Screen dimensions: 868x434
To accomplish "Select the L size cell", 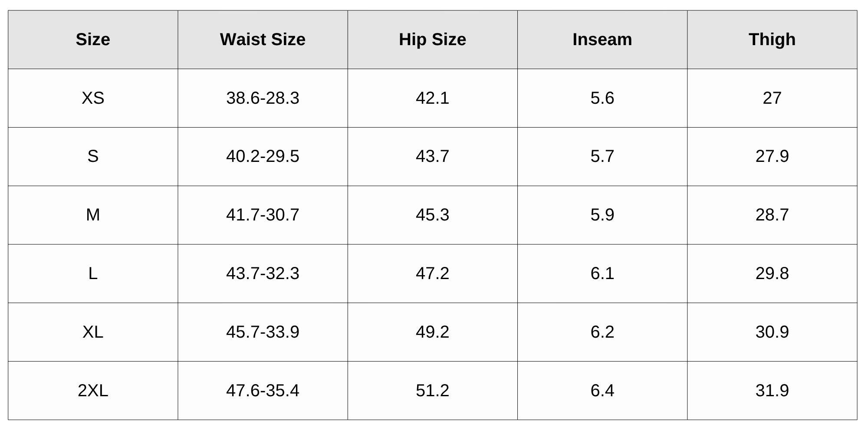I will [93, 273].
